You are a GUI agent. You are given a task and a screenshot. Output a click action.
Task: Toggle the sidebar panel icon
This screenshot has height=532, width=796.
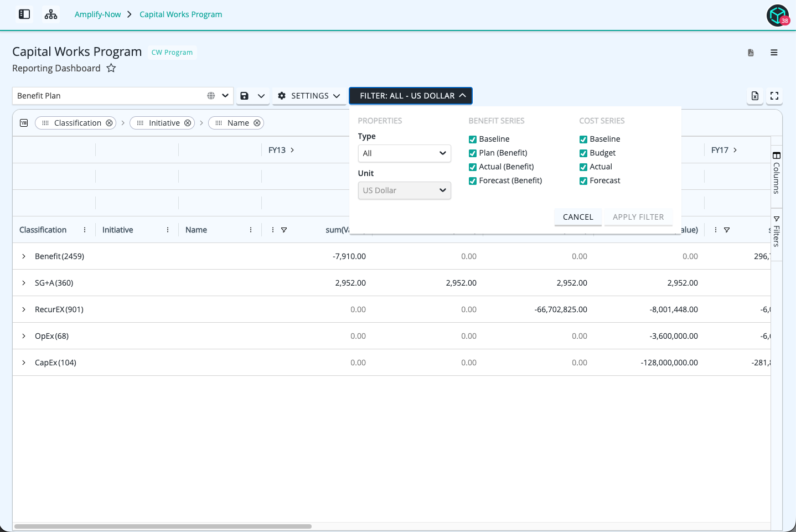[24, 14]
